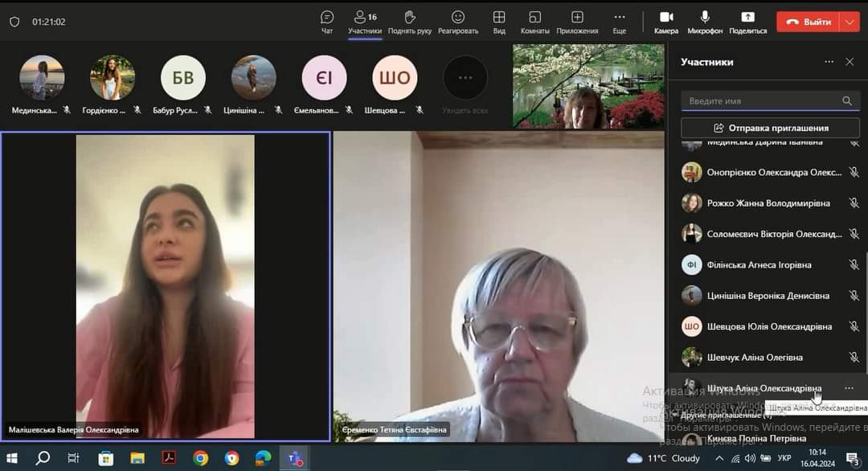Toggle the Microphone mute
This screenshot has height=471, width=868.
point(705,23)
